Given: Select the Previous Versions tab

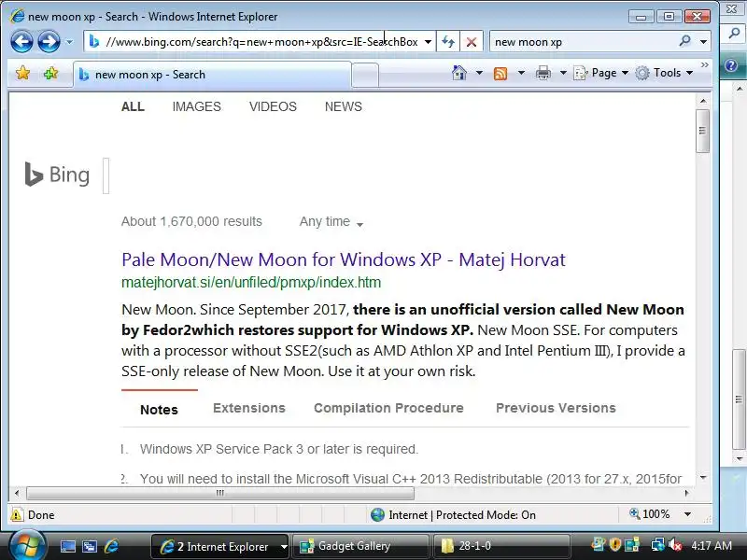Looking at the screenshot, I should (556, 408).
